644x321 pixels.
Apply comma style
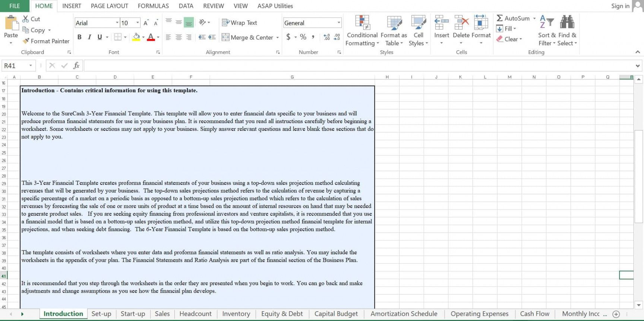pos(313,37)
